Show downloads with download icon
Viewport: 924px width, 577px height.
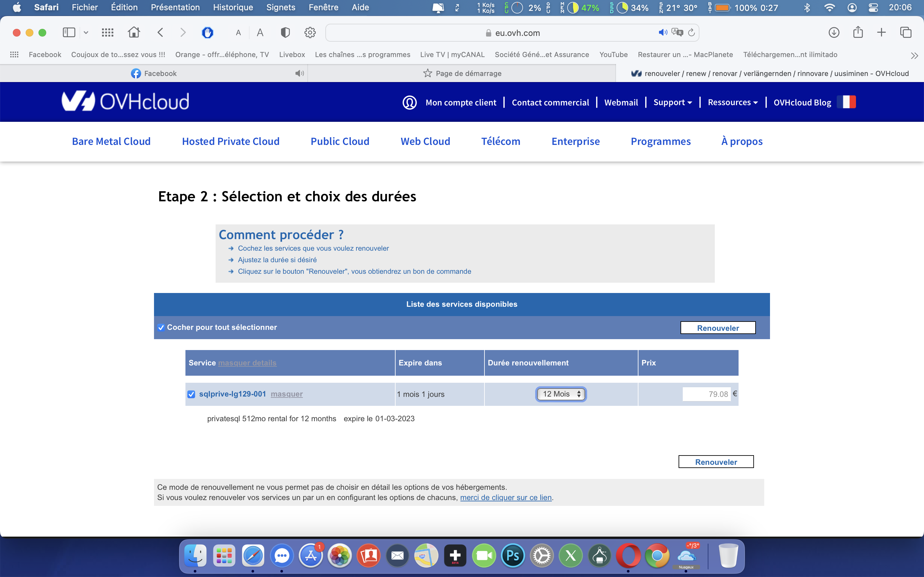click(834, 32)
